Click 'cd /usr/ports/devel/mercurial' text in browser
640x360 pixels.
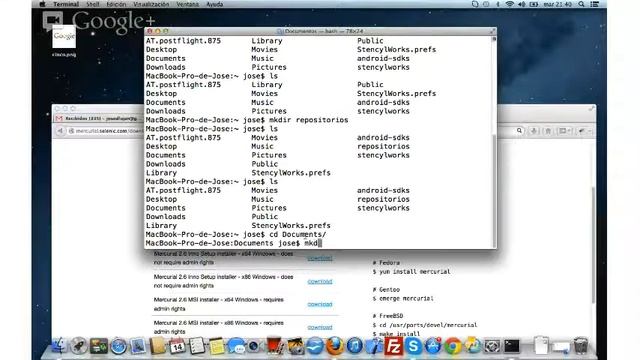tap(428, 325)
